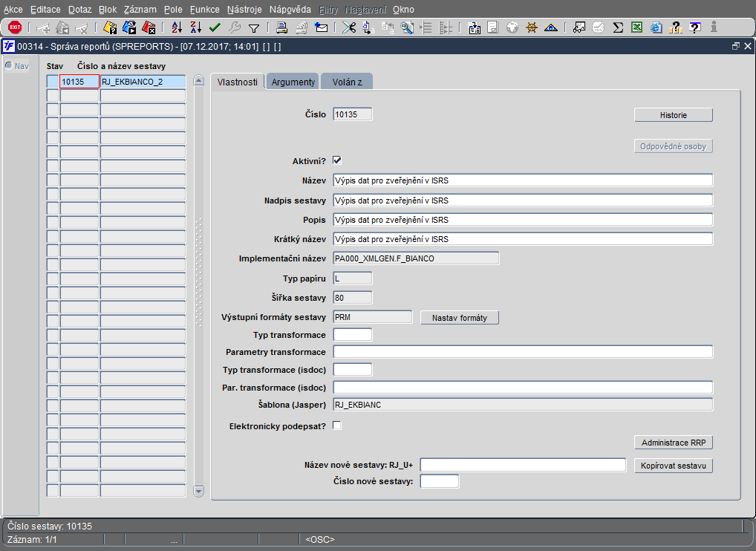Click the Název nové sestavy field
The width and height of the screenshot is (756, 551).
[x=523, y=465]
